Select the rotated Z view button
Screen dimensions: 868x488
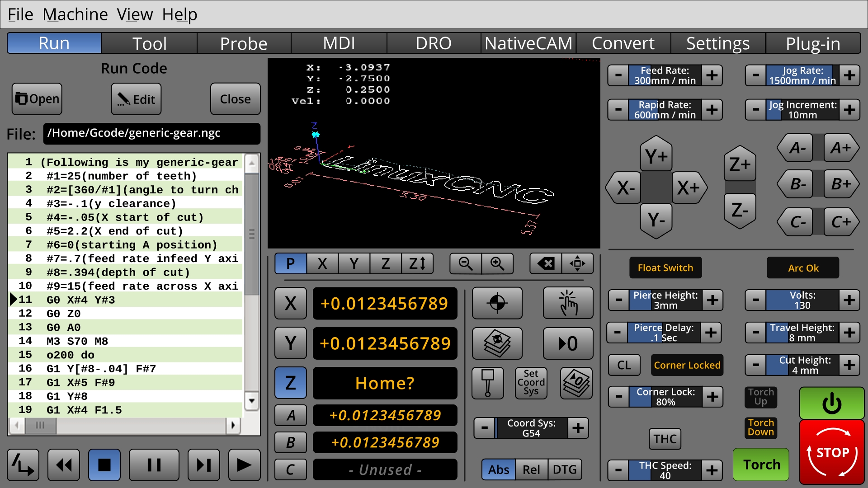pyautogui.click(x=417, y=263)
